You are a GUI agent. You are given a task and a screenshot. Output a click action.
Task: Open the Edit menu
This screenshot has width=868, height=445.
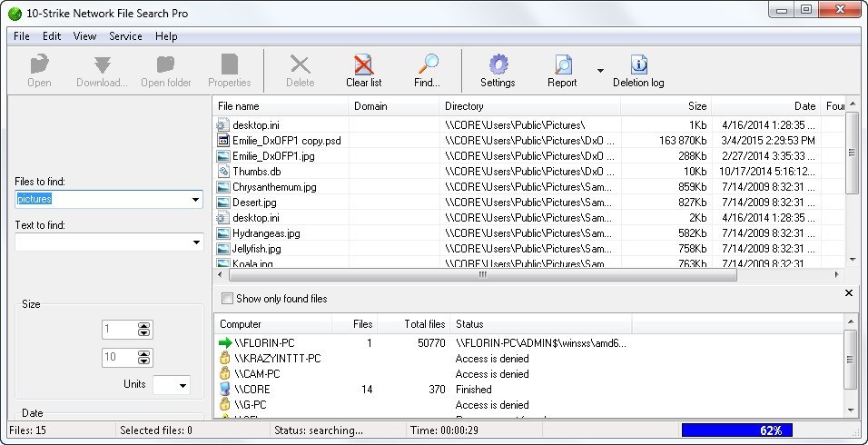pos(52,36)
